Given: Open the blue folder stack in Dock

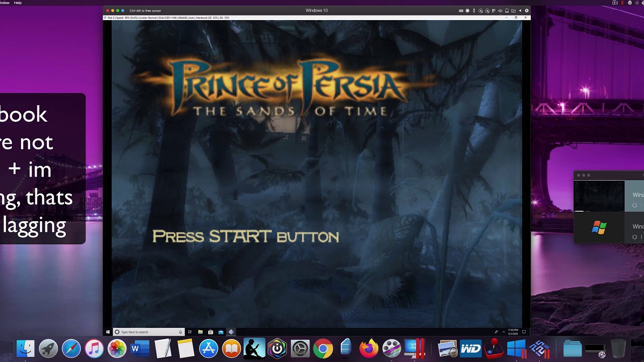Looking at the screenshot, I should pos(573,348).
